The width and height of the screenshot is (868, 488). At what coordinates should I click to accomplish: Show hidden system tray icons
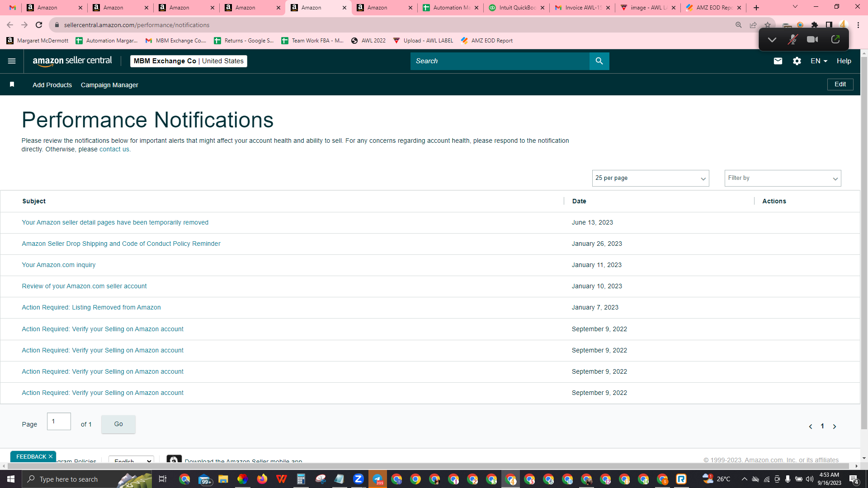tap(744, 479)
